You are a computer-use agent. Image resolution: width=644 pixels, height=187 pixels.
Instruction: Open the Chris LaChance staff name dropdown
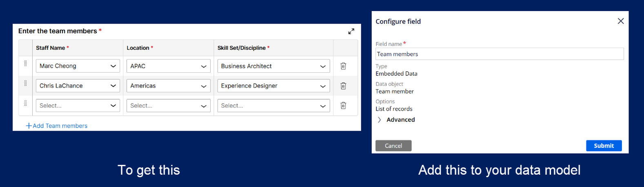(x=78, y=86)
